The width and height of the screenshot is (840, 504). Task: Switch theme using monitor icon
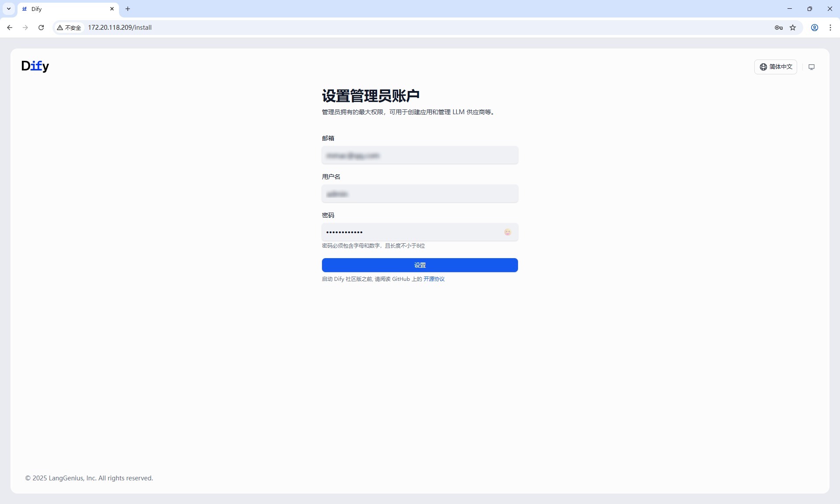[x=812, y=67]
